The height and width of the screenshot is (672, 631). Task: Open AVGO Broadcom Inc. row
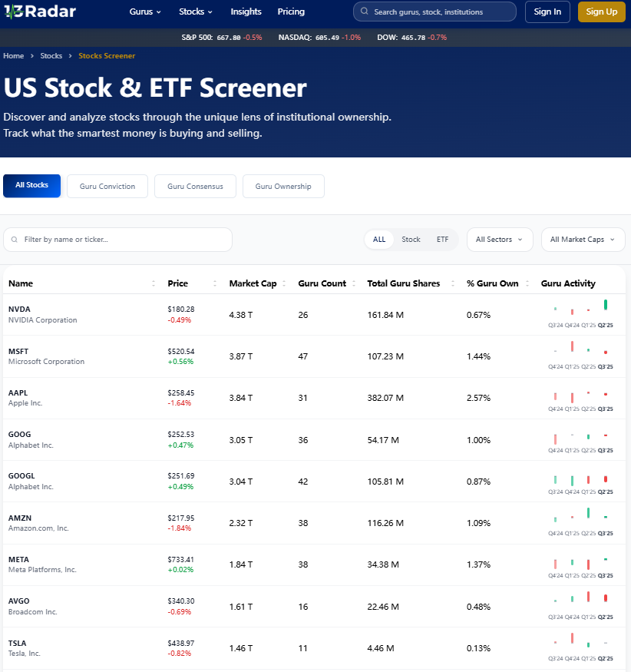(314, 606)
